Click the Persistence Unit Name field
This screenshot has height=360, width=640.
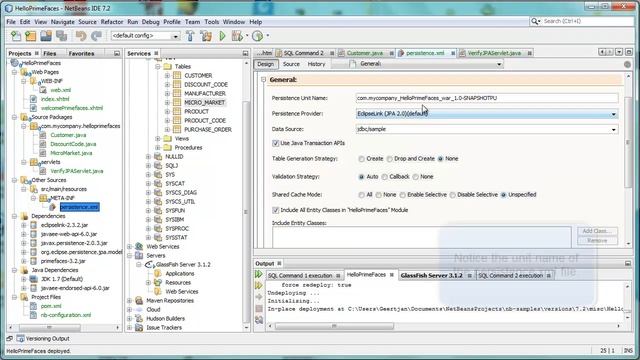[x=487, y=98]
